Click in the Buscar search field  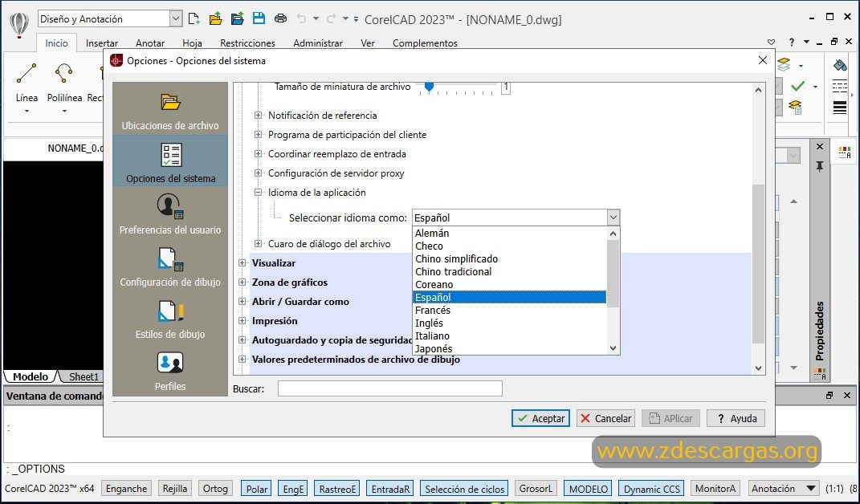390,388
